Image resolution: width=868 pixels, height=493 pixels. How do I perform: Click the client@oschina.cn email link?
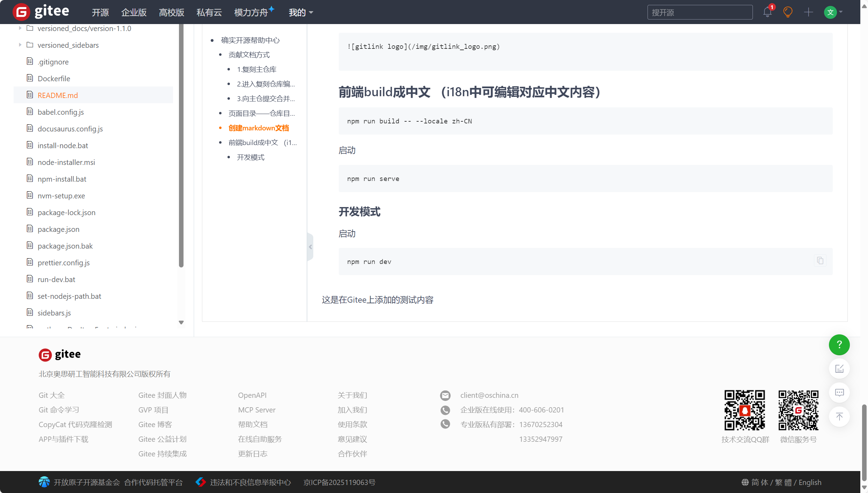[x=489, y=395]
